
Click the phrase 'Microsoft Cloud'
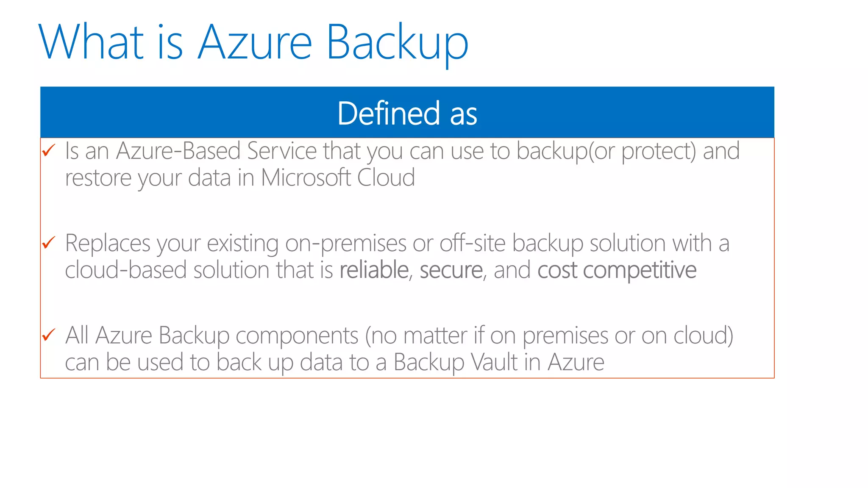(337, 177)
